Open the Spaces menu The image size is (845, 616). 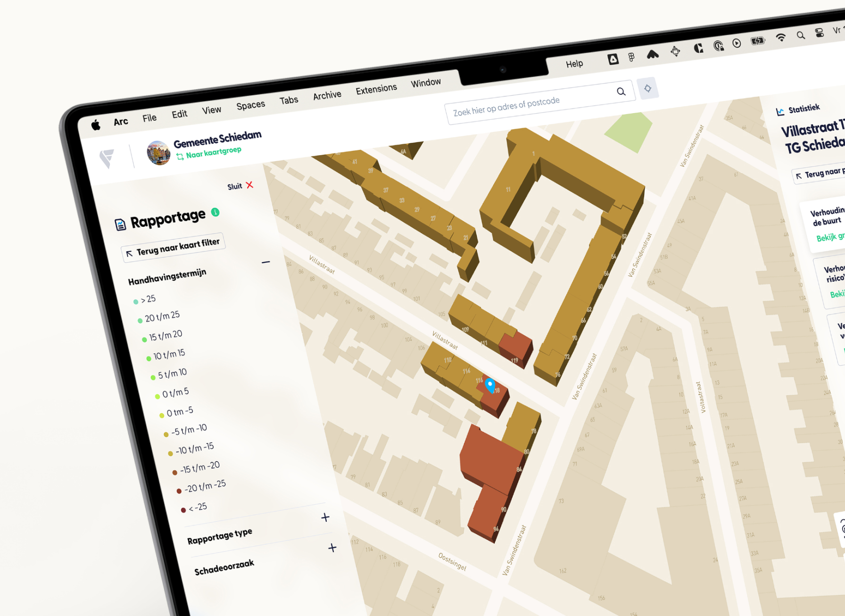250,104
